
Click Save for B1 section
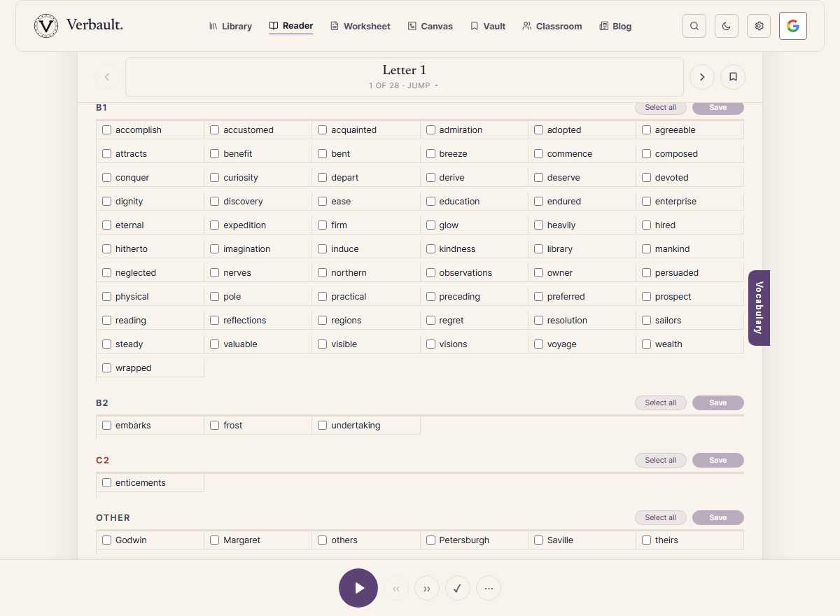pyautogui.click(x=718, y=108)
